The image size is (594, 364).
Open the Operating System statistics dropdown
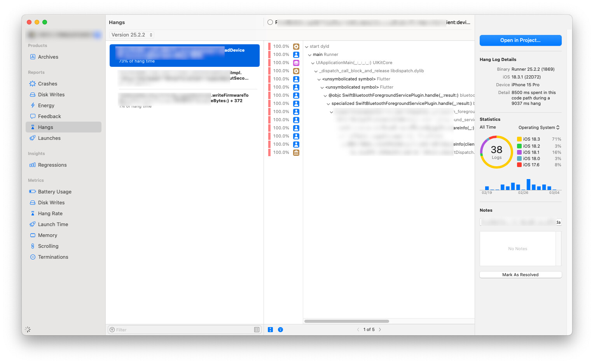click(x=539, y=127)
